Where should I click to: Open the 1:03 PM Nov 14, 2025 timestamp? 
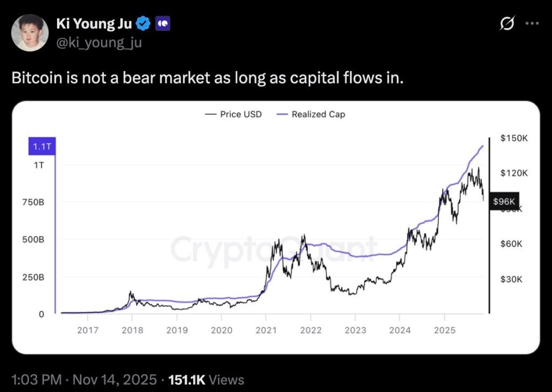click(x=84, y=380)
